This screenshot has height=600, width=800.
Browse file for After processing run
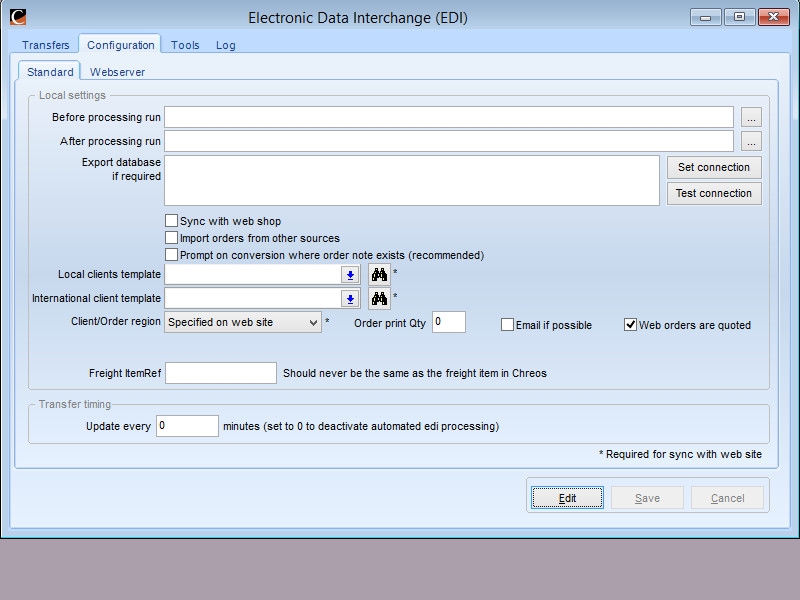751,141
